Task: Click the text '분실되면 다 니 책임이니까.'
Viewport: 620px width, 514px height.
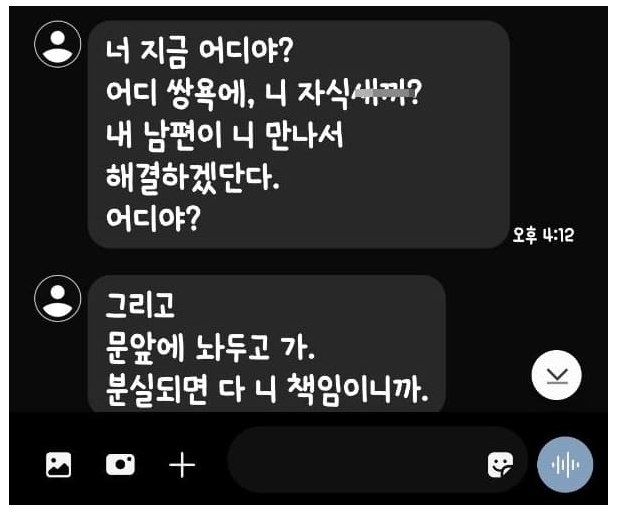Action: point(267,390)
